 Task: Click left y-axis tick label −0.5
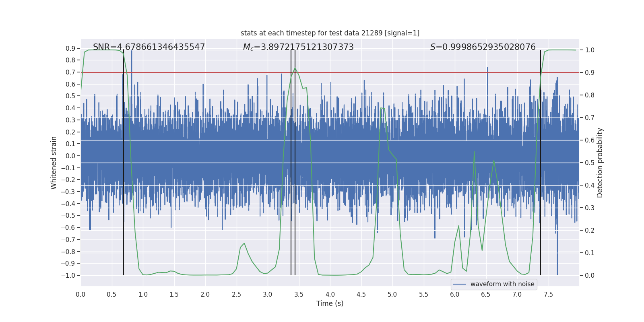68,216
